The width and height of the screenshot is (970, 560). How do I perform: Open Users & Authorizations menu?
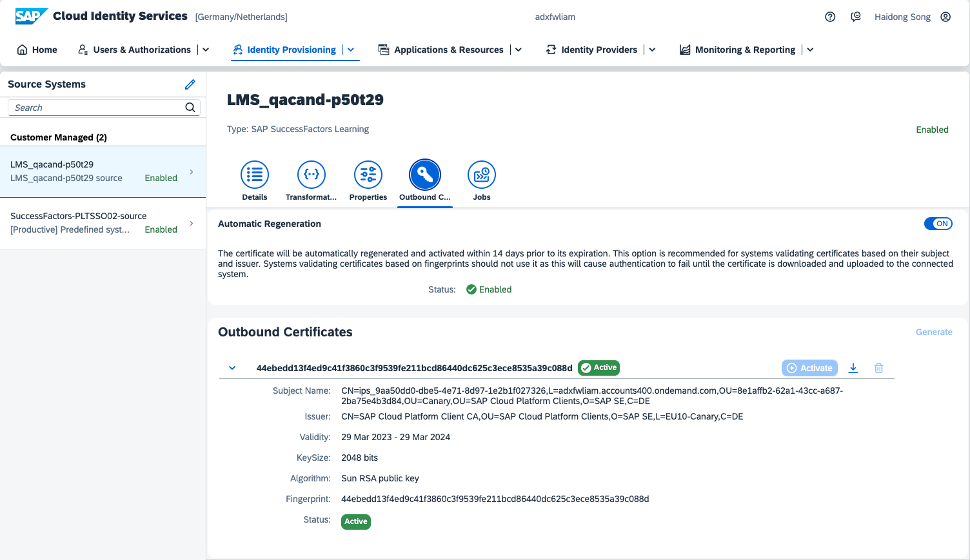[142, 50]
